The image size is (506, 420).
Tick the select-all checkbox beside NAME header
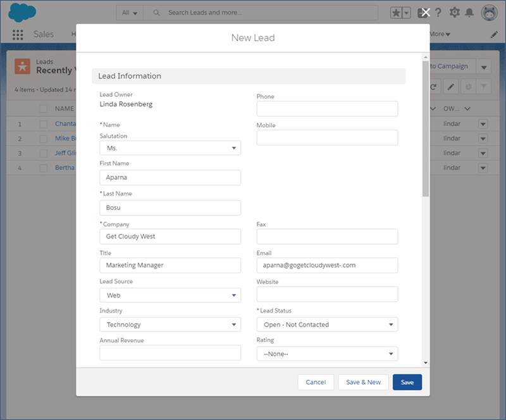coord(44,109)
